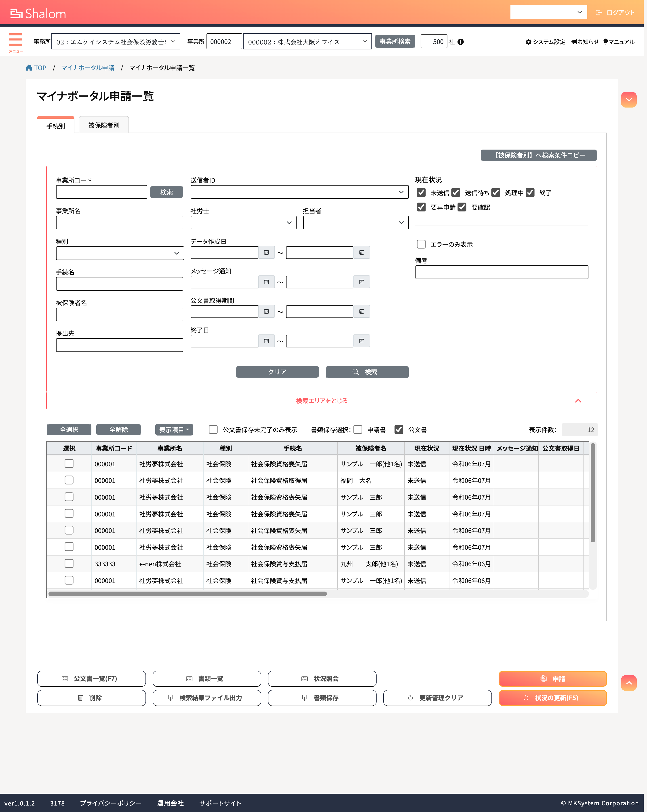Enable エラーのみ表示 checkbox

click(421, 244)
